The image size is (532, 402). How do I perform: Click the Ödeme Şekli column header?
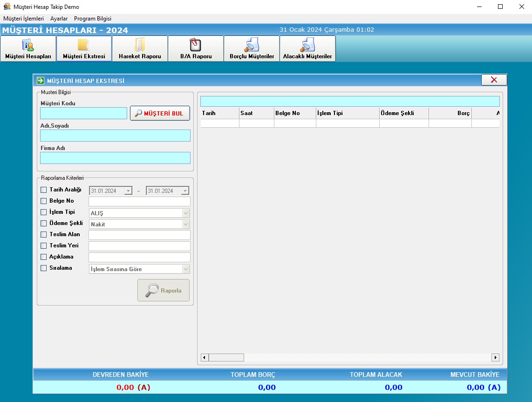click(404, 113)
